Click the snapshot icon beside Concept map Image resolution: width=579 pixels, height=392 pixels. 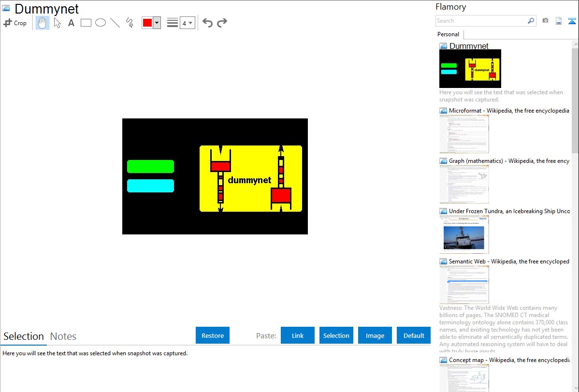click(x=444, y=360)
